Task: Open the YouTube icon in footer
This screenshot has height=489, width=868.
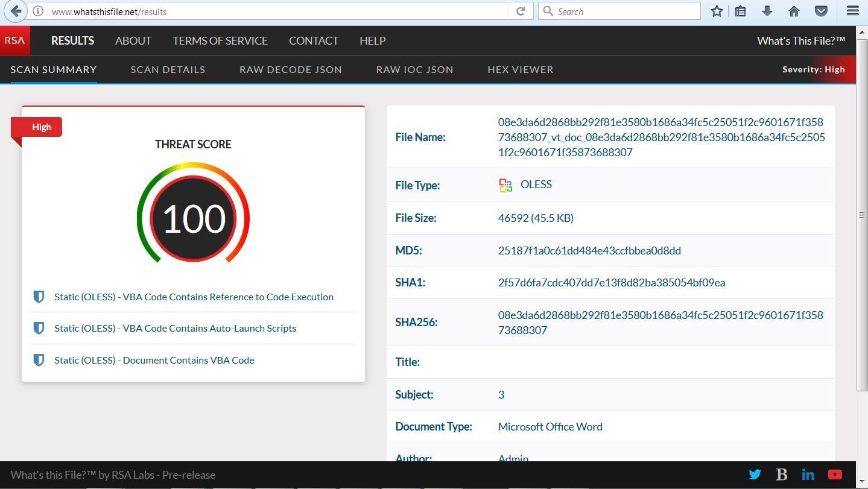Action: point(835,475)
